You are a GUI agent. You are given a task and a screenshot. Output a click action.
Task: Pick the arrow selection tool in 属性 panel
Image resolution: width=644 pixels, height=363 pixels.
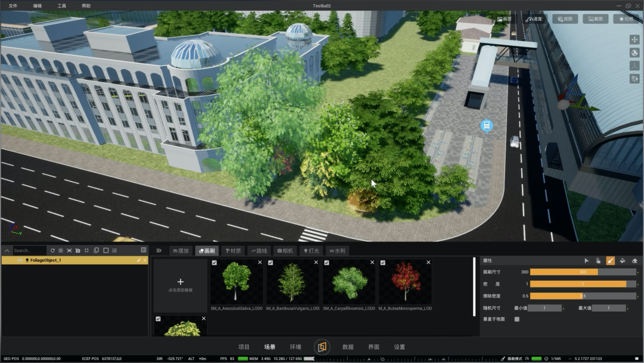[587, 260]
